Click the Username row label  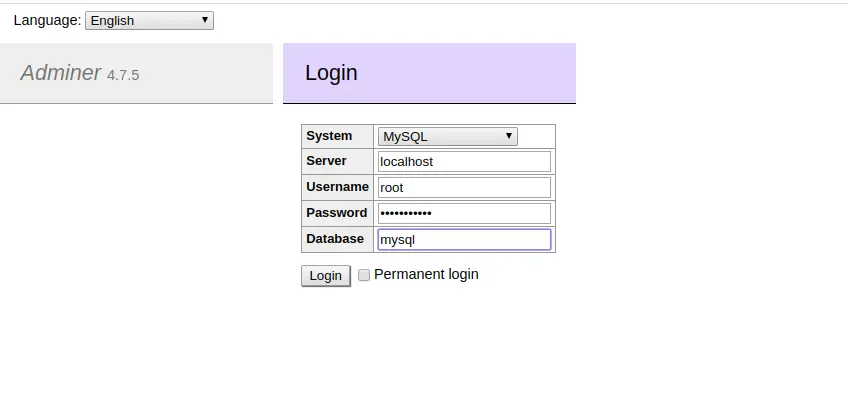(337, 187)
